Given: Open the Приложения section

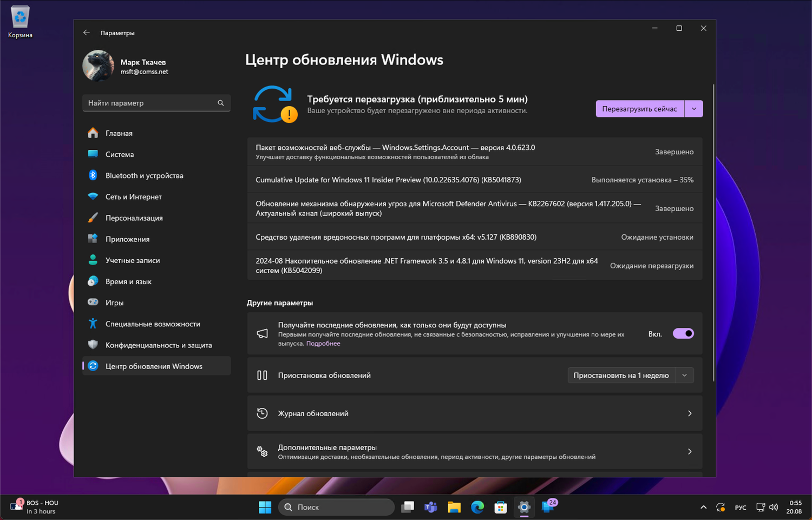Looking at the screenshot, I should [x=156, y=239].
